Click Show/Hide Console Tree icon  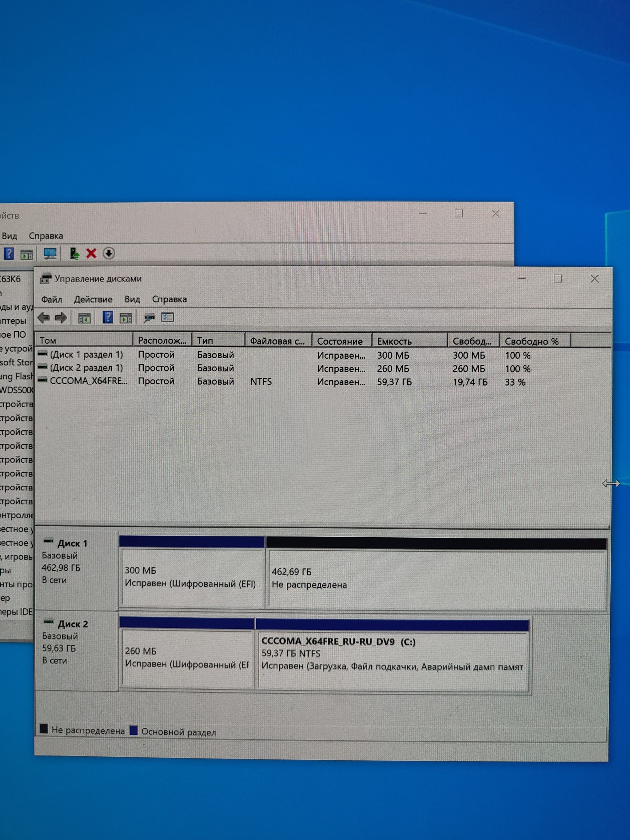(84, 318)
